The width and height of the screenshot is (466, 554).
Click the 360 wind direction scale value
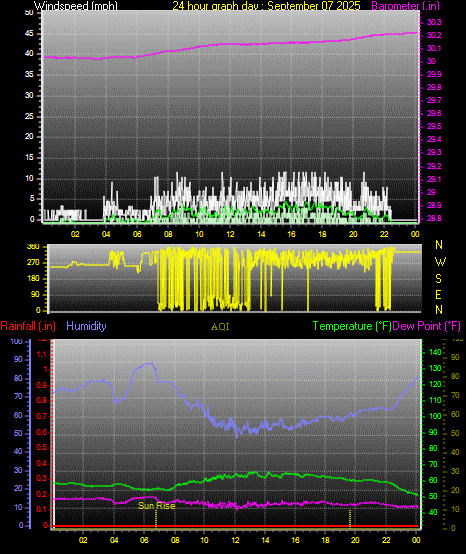tap(34, 247)
